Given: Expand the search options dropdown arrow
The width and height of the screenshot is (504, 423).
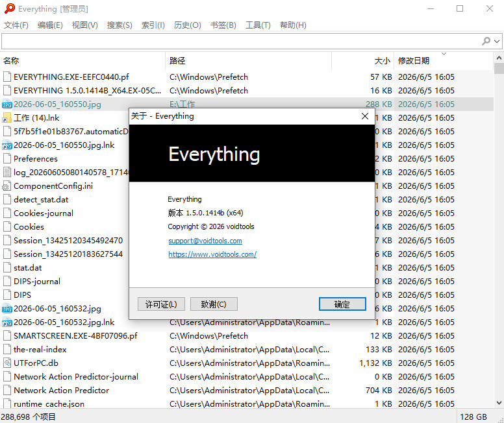Looking at the screenshot, I should 497,41.
